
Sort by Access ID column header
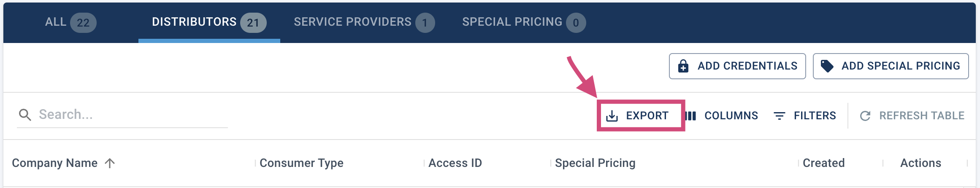click(455, 163)
